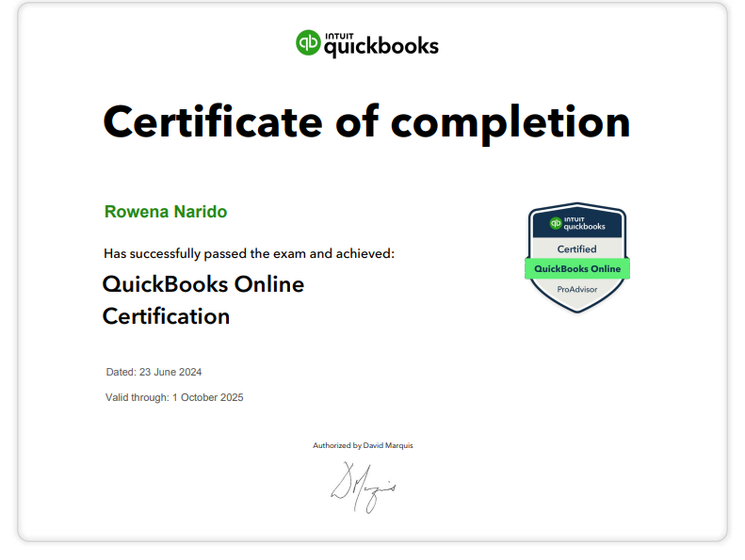This screenshot has width=745, height=560.
Task: Click the 'Certificate of completion' heading
Action: 366,122
